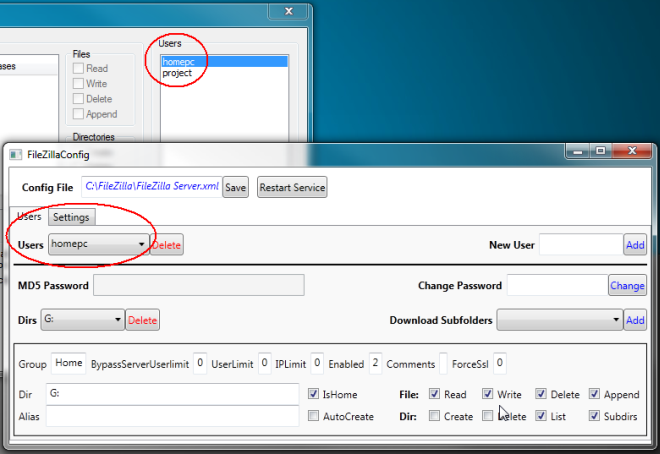
Task: Uncheck the File Append checkbox in FileZillaConfig
Action: [594, 394]
